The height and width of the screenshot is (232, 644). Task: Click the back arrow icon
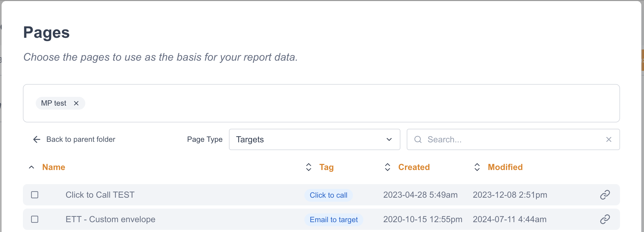click(37, 139)
